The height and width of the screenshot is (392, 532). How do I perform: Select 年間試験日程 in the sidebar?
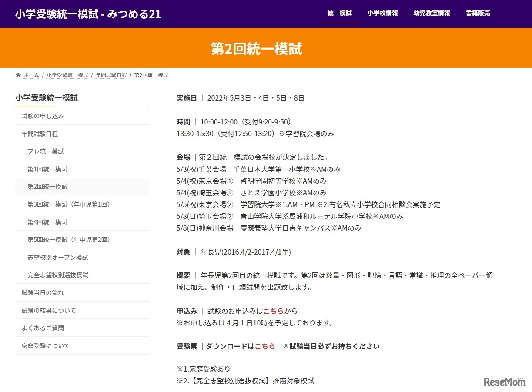click(x=40, y=134)
